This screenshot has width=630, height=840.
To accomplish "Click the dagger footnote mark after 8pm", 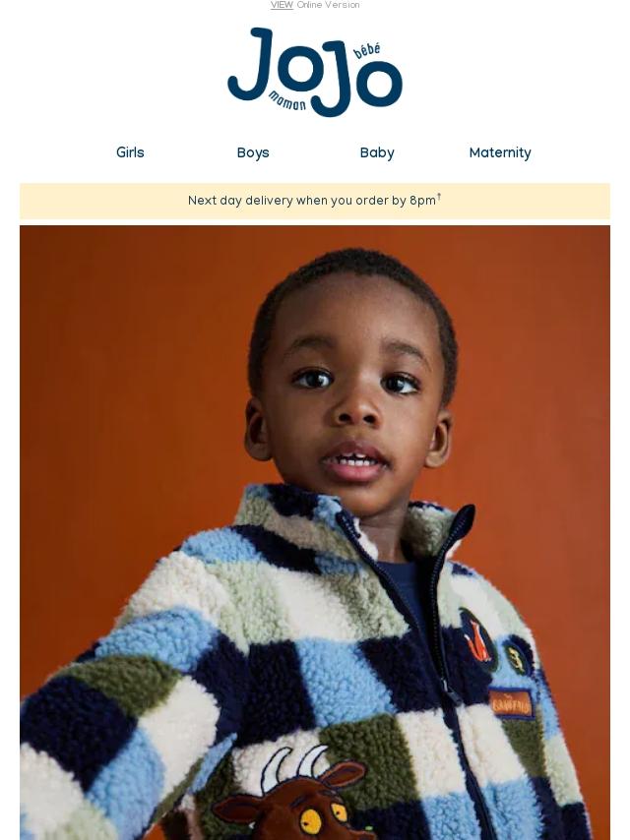I will [x=439, y=197].
